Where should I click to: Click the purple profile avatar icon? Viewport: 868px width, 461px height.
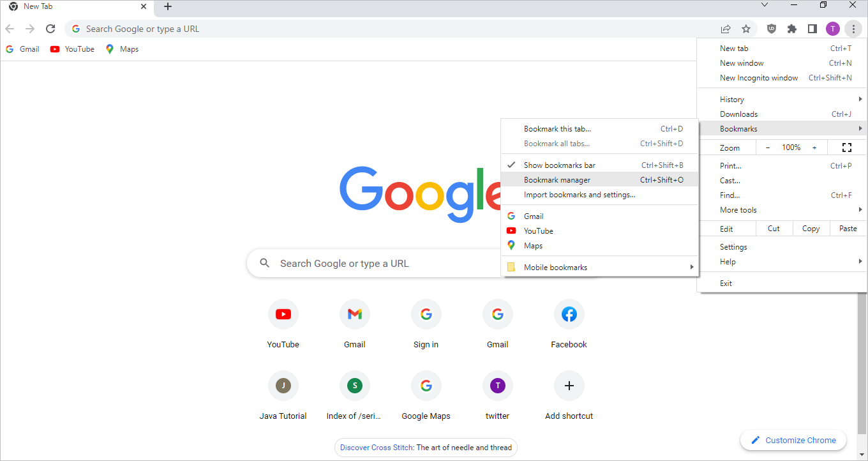tap(832, 29)
